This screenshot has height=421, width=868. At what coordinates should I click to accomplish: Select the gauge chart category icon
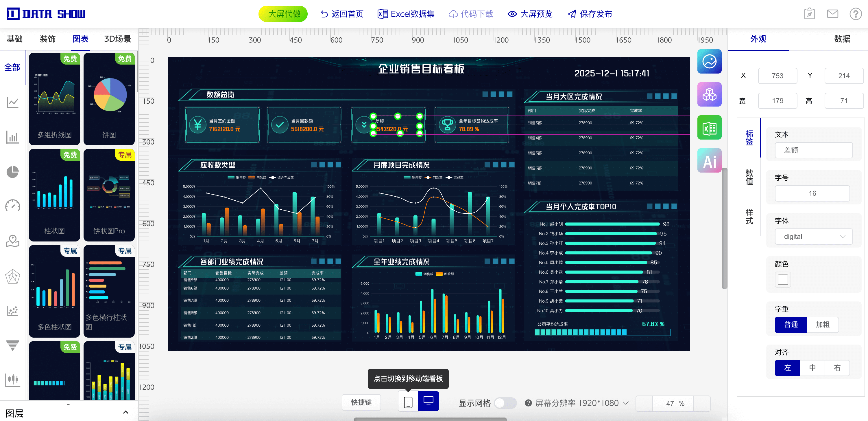pyautogui.click(x=13, y=206)
